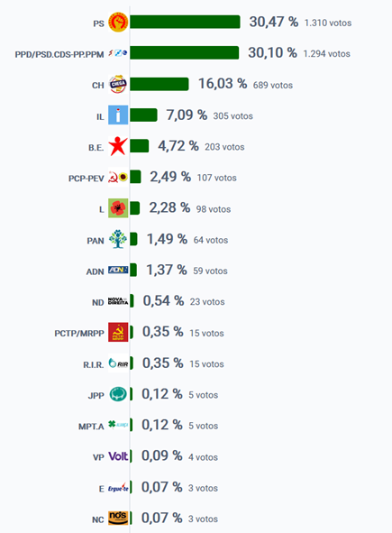Click the L poppy flower logo
This screenshot has height=533, width=392.
pyautogui.click(x=118, y=208)
